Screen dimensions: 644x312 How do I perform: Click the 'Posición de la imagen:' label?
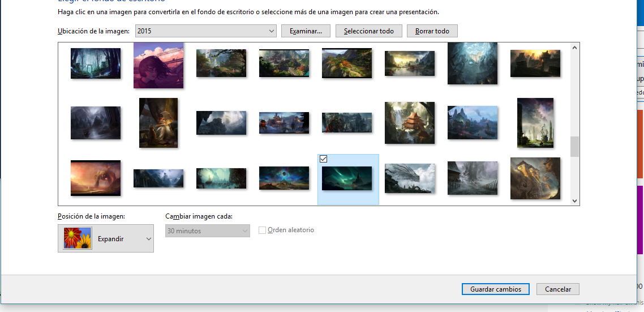(91, 216)
